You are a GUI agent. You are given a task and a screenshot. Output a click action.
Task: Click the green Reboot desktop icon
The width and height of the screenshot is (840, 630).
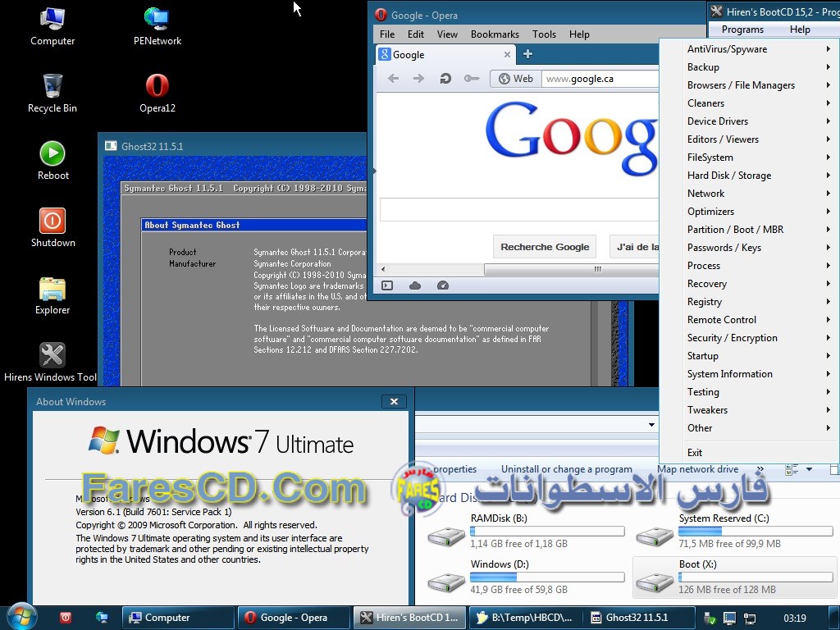click(52, 161)
